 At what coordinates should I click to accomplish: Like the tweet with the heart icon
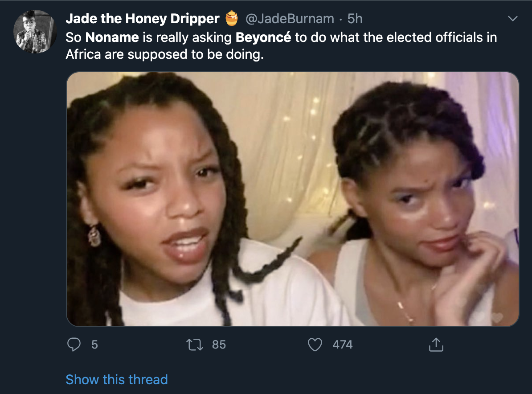pyautogui.click(x=315, y=345)
